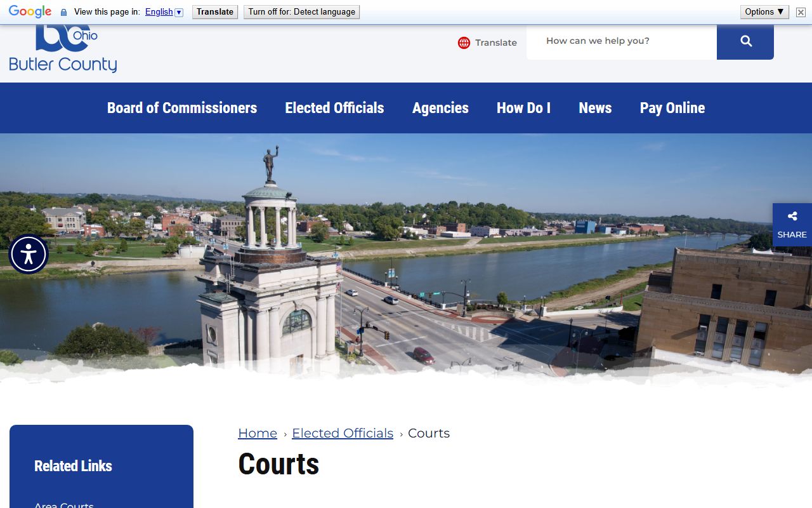Open the Pay Online menu item
Screen dimensions: 812x508
(x=672, y=108)
